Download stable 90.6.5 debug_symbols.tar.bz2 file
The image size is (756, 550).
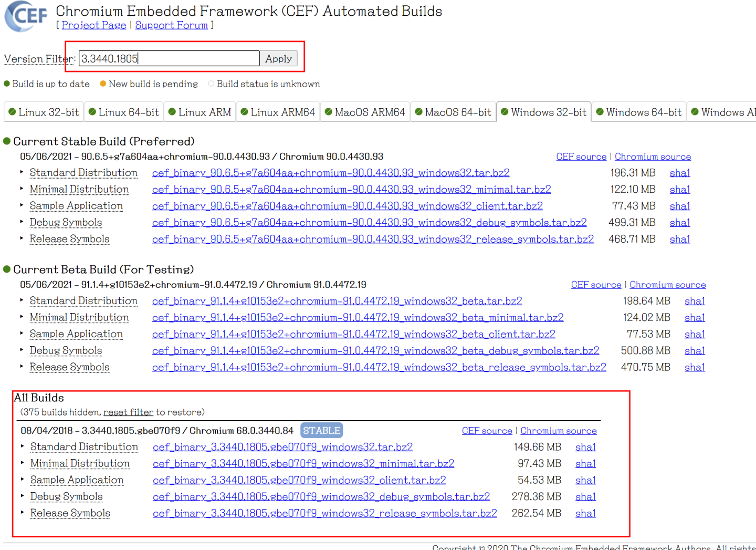click(370, 222)
